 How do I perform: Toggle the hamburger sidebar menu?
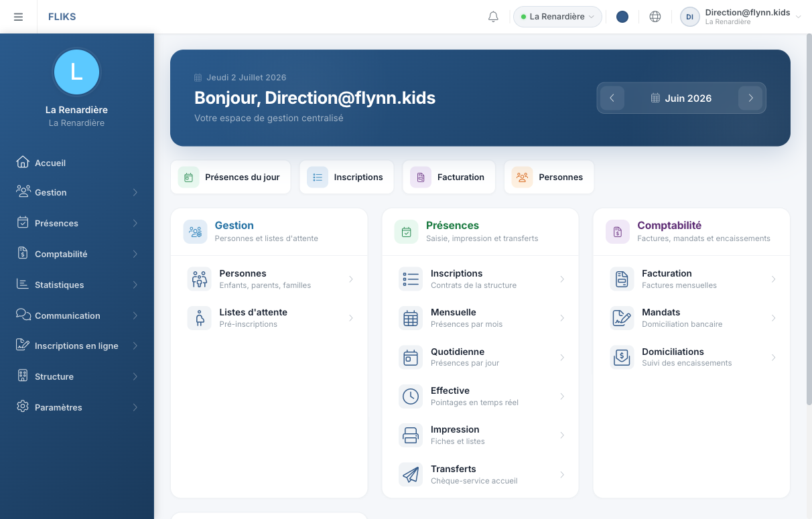pos(18,17)
